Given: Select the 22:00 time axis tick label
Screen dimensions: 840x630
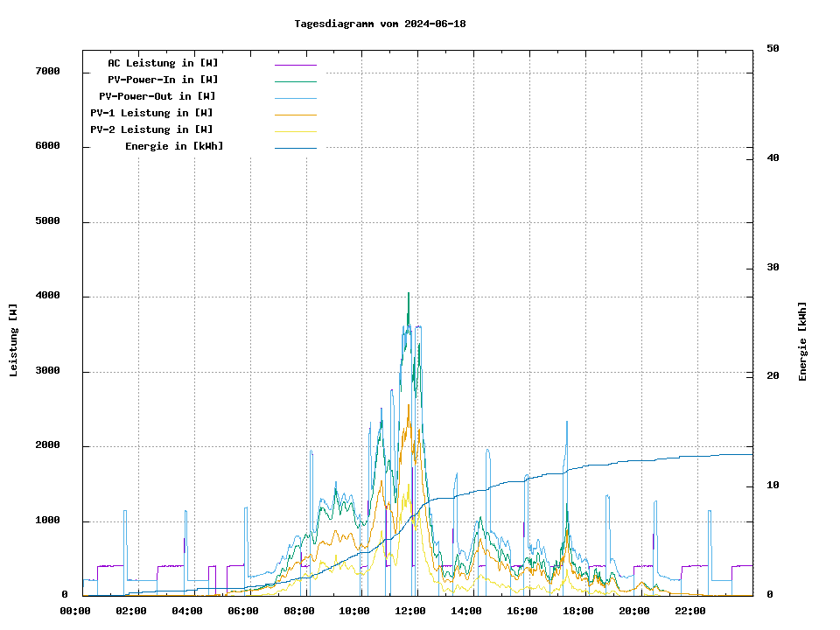Looking at the screenshot, I should coord(689,611).
